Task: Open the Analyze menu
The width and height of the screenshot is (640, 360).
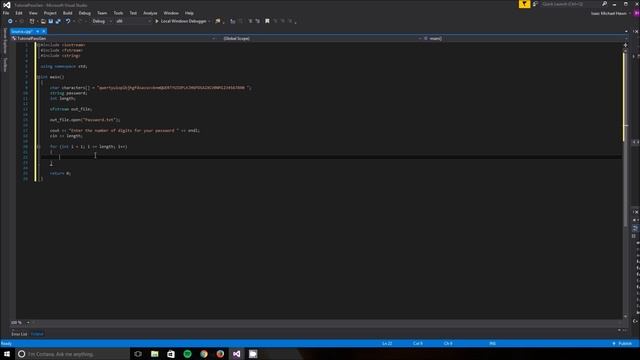Action: (150, 13)
